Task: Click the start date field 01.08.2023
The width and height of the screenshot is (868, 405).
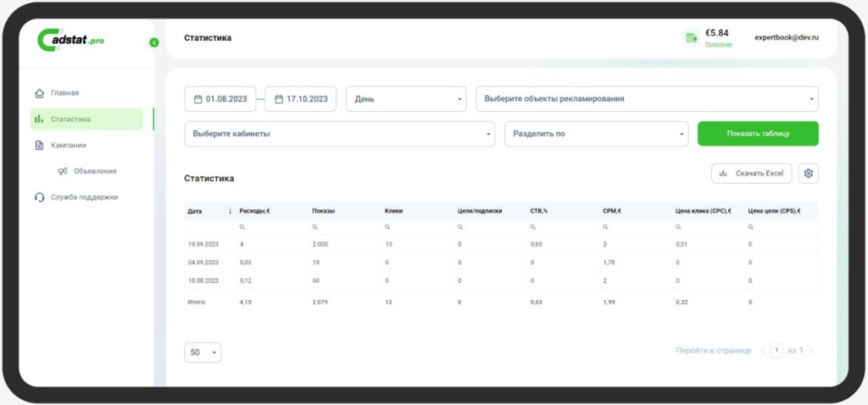Action: coord(220,99)
